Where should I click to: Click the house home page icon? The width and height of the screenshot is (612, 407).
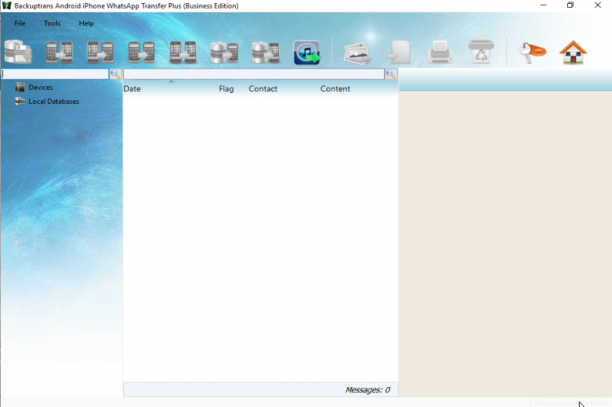(x=573, y=52)
